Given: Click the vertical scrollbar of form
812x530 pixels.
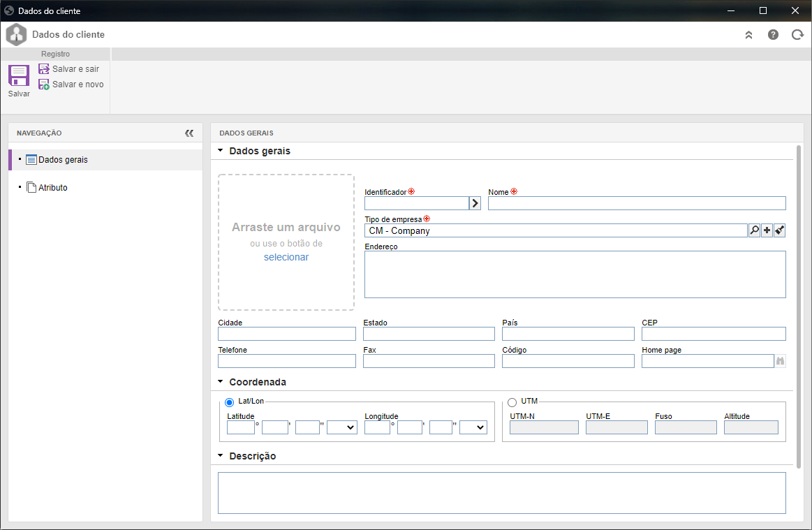Looking at the screenshot, I should pyautogui.click(x=799, y=307).
